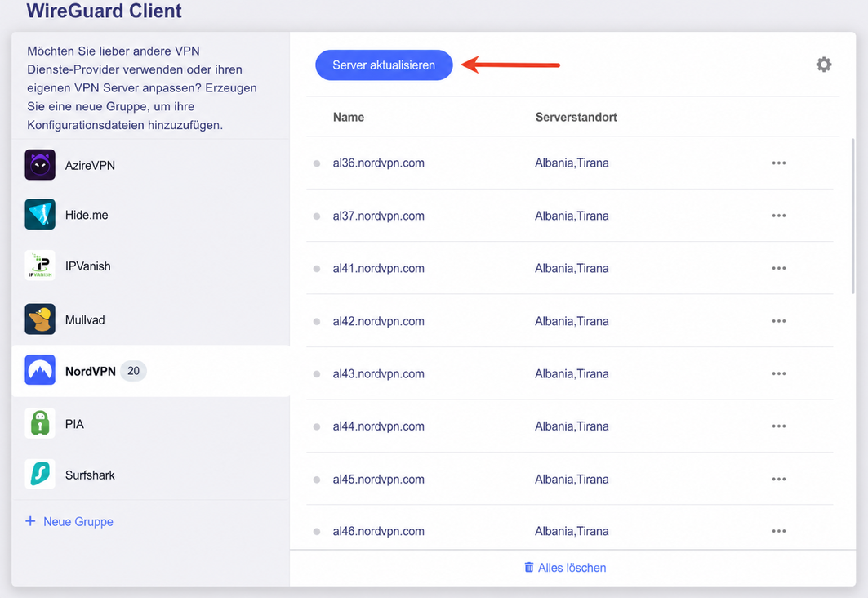This screenshot has height=598, width=868.
Task: Click Albania,Tirana in the al45 row
Action: point(572,479)
